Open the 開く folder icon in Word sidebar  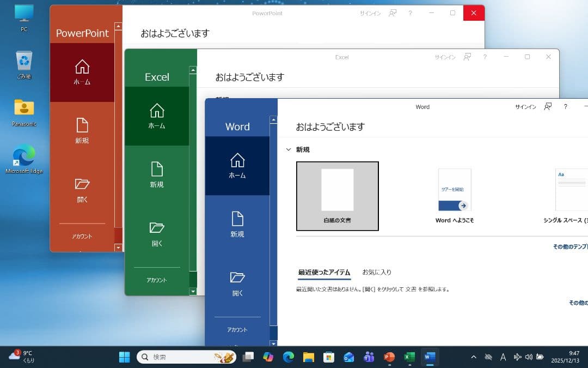(x=237, y=282)
